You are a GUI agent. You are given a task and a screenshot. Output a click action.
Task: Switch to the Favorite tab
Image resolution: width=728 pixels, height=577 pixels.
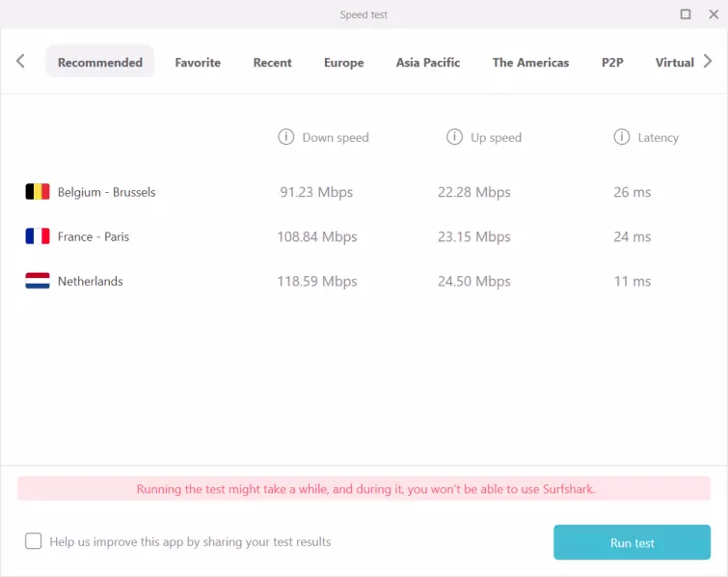coord(198,63)
